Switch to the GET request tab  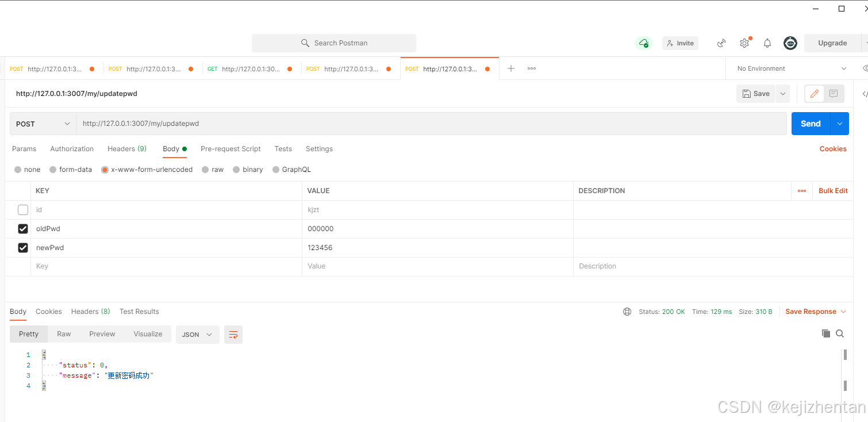[x=251, y=69]
